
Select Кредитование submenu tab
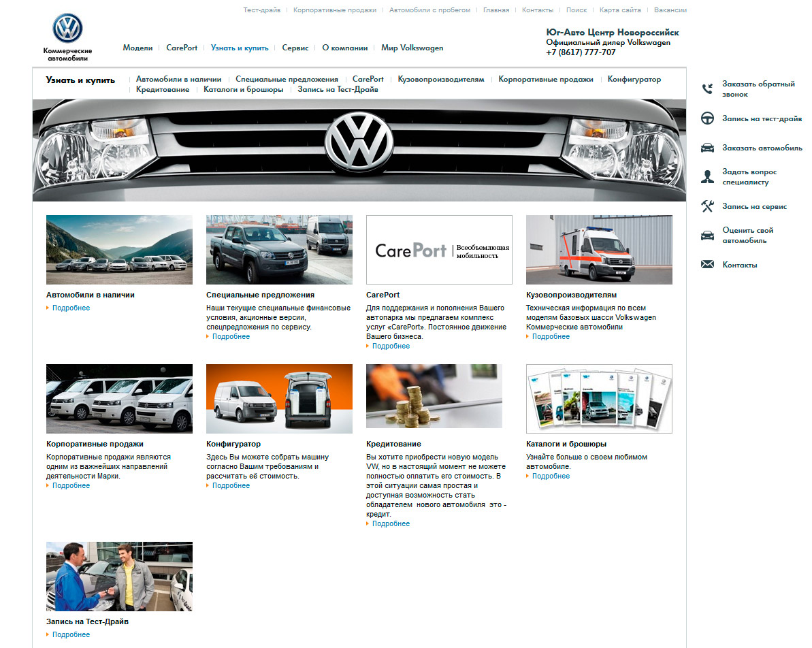[x=163, y=90]
